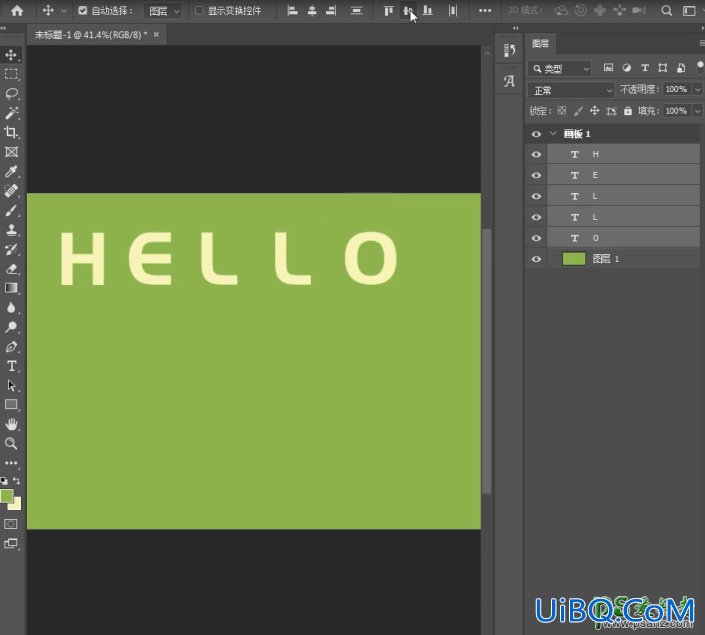Hide the E text layer
The image size is (705, 635).
coord(536,175)
